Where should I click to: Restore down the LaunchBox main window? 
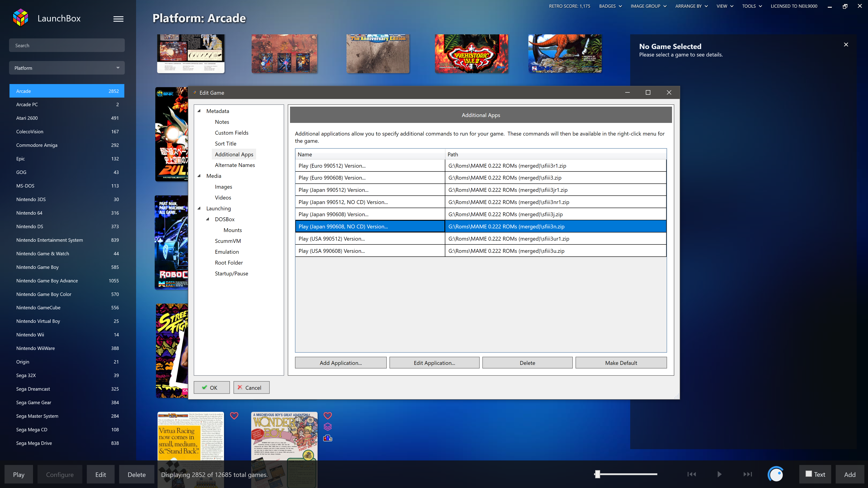tap(845, 6)
